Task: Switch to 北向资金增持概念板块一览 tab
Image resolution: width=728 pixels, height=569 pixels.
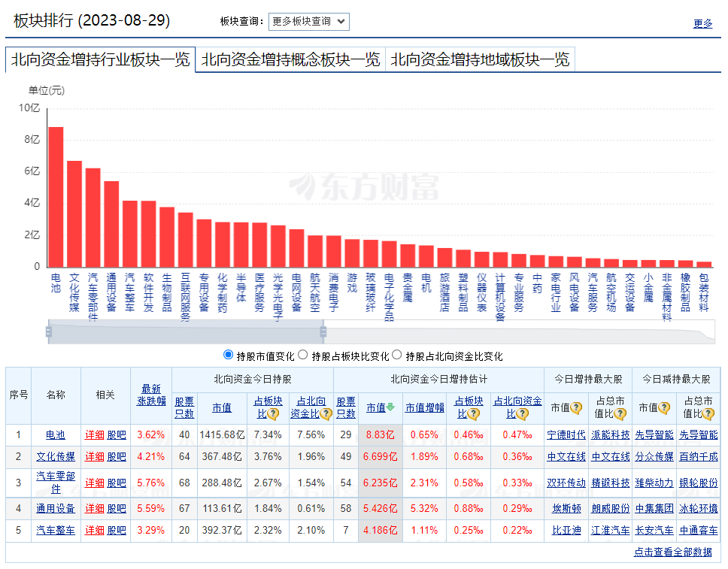Action: 290,60
